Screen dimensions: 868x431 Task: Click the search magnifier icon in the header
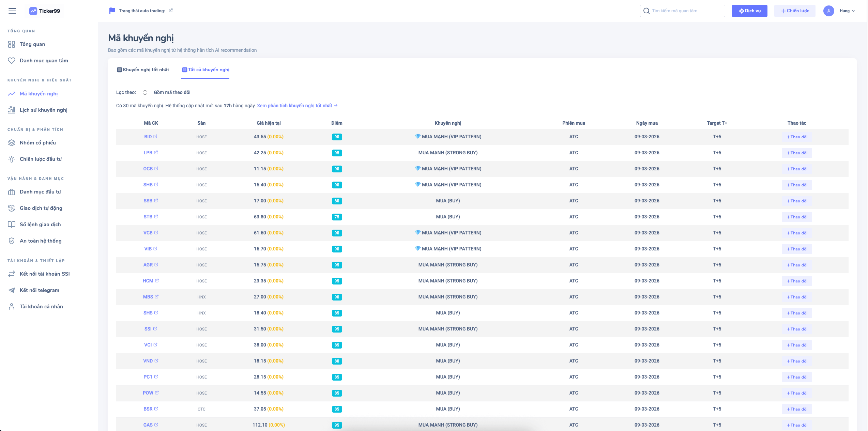(646, 11)
